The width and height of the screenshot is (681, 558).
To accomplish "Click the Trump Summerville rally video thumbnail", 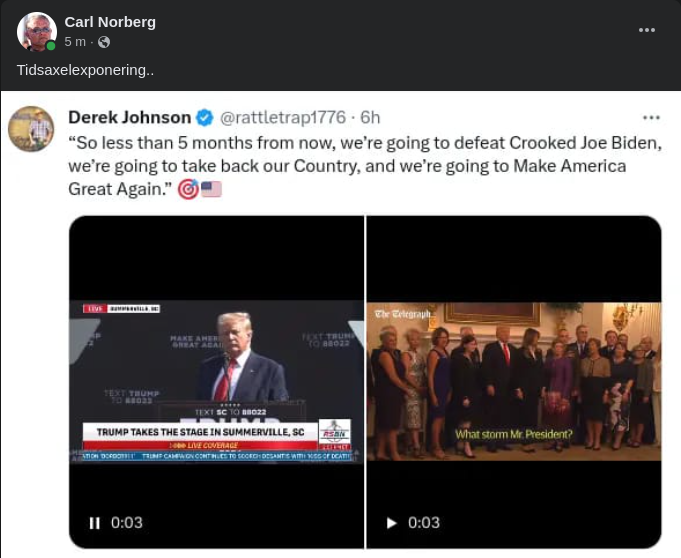I will 216,380.
